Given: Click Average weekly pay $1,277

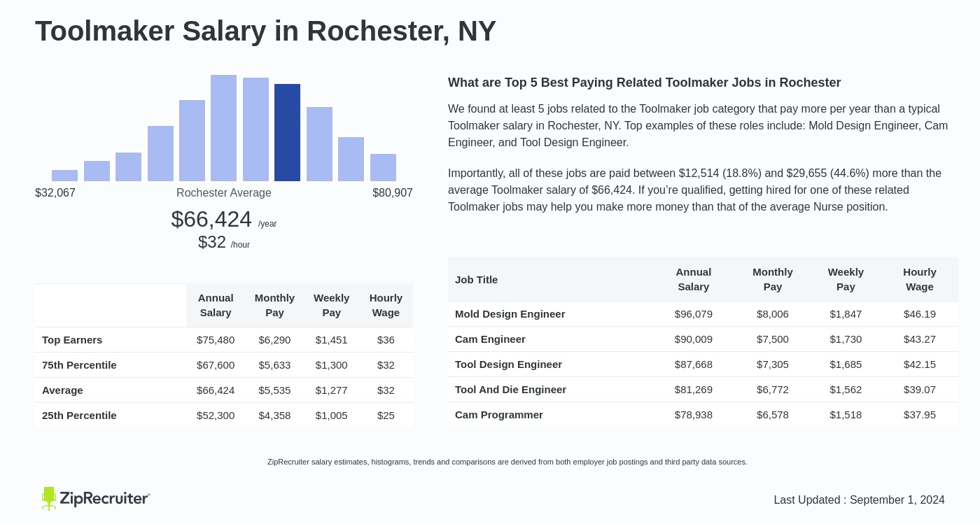Looking at the screenshot, I should coord(331,390).
